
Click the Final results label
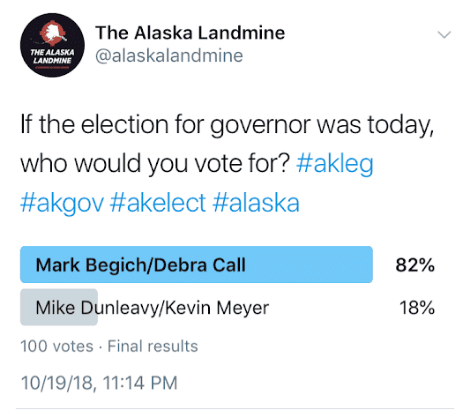[x=153, y=346]
